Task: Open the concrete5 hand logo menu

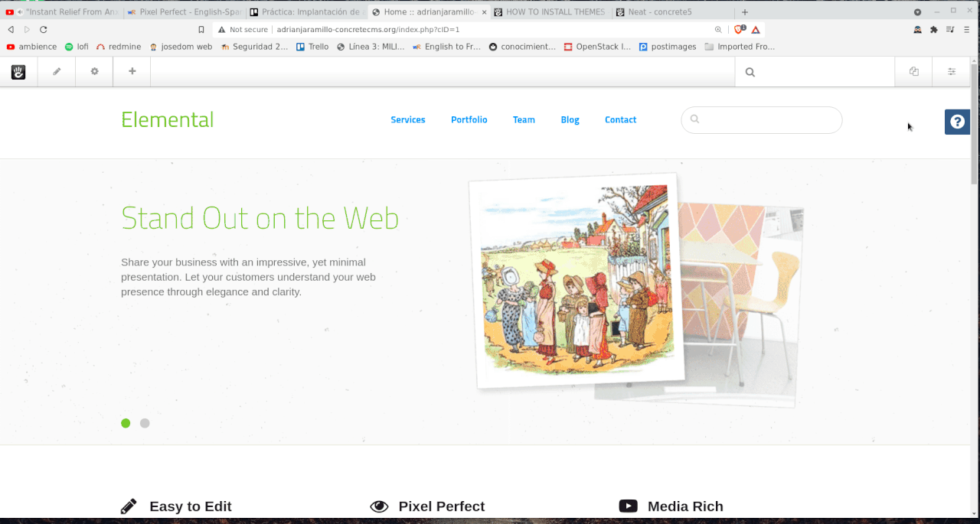Action: coord(18,72)
